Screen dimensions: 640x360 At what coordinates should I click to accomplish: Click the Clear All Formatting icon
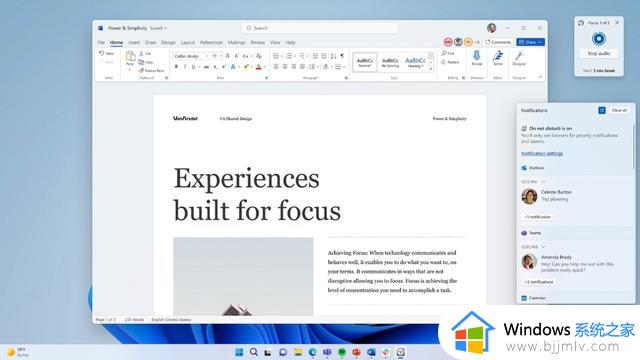(259, 56)
